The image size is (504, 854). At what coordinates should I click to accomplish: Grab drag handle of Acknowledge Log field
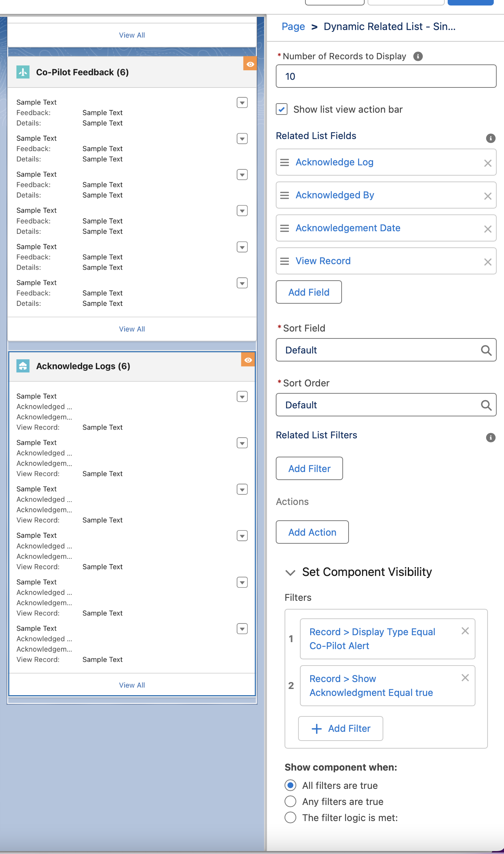[x=285, y=162]
